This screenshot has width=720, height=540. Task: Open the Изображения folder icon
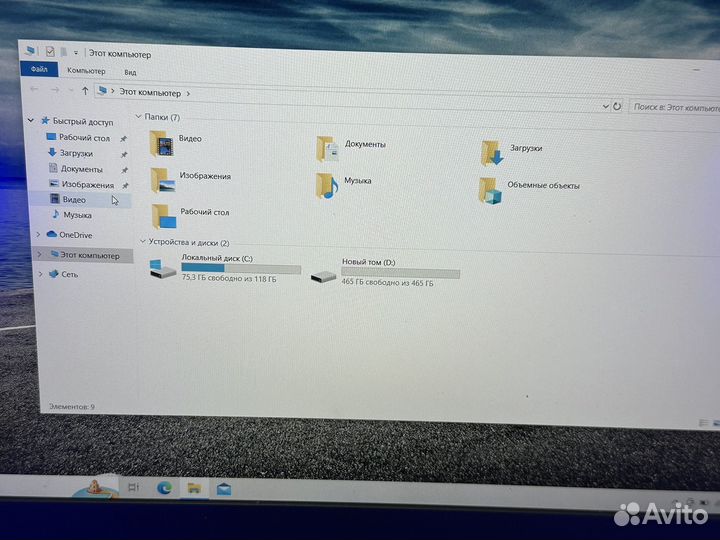pos(163,180)
